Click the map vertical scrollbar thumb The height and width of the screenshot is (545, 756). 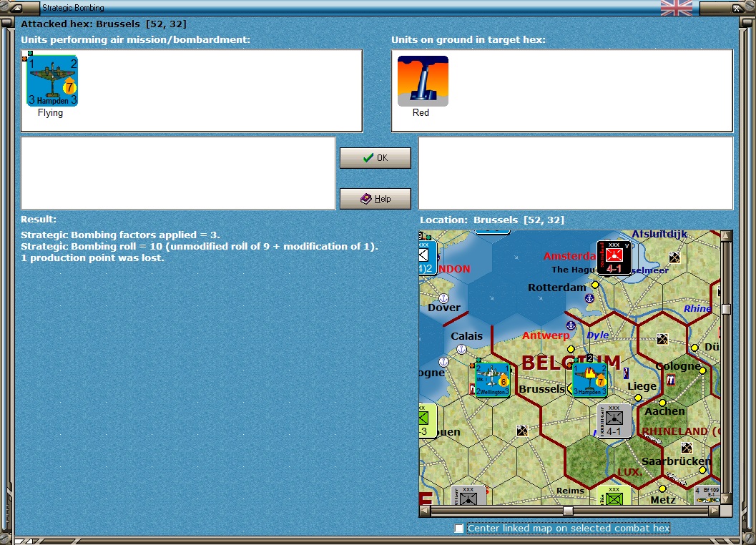[x=726, y=309]
